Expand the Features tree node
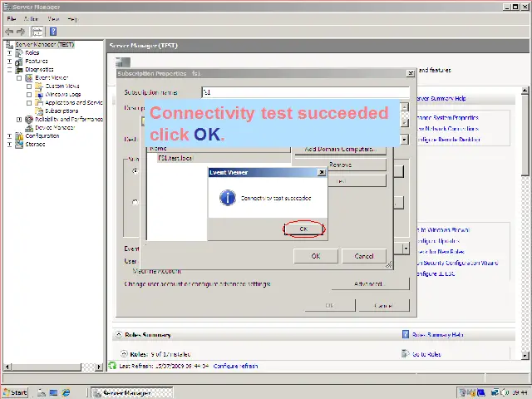Viewport: 532px width, 399px height. pyautogui.click(x=10, y=62)
